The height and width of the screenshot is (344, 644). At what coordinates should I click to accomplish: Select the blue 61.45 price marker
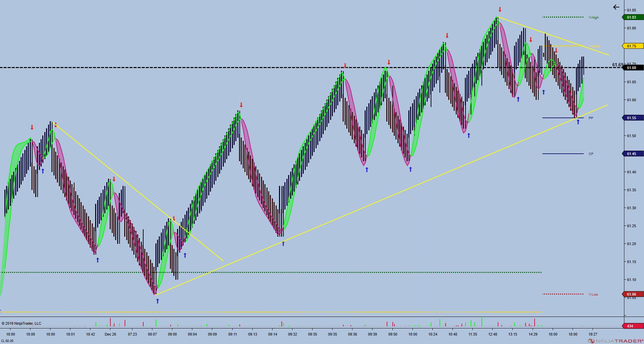[633, 154]
